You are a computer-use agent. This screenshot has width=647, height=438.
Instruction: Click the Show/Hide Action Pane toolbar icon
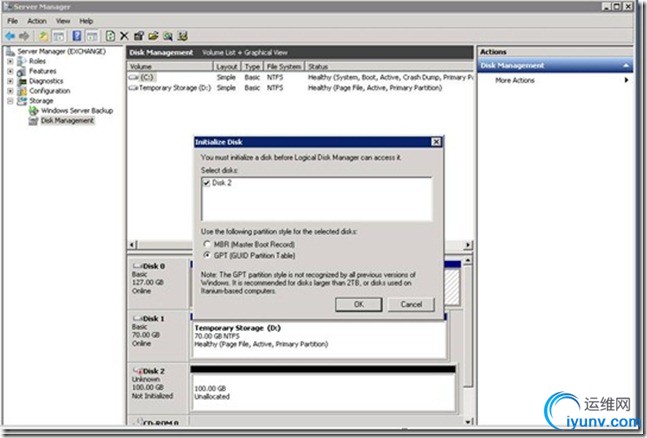click(92, 36)
